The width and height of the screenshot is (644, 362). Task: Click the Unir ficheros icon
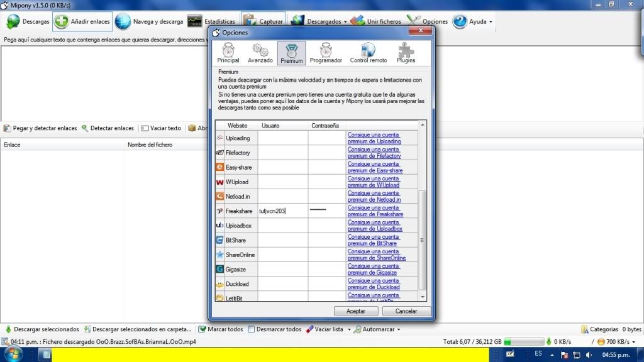357,21
